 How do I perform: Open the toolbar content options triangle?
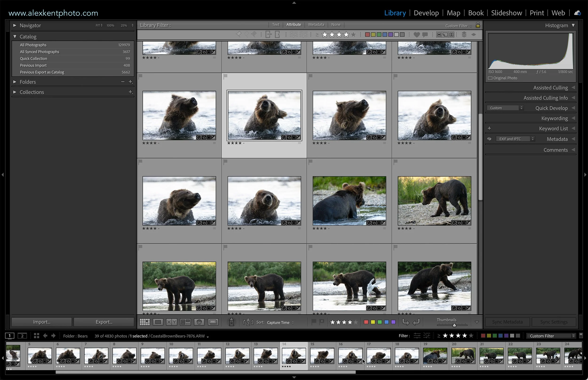pyautogui.click(x=477, y=322)
